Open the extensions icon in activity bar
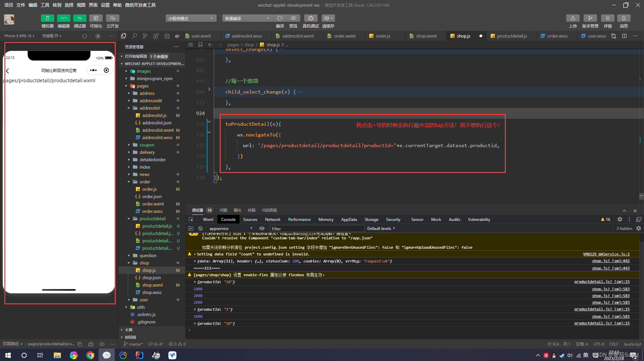The image size is (644, 361). [156, 36]
